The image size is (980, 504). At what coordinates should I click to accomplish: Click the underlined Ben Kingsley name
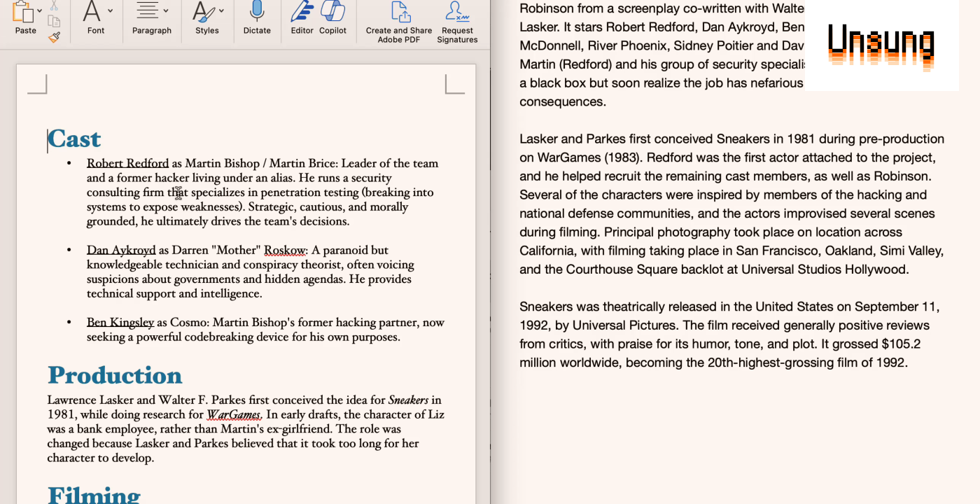pos(120,323)
